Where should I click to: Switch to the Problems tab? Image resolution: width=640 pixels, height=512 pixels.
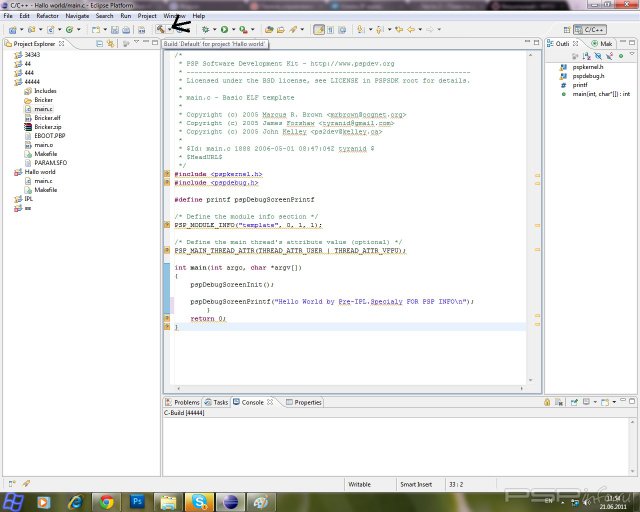click(x=186, y=402)
